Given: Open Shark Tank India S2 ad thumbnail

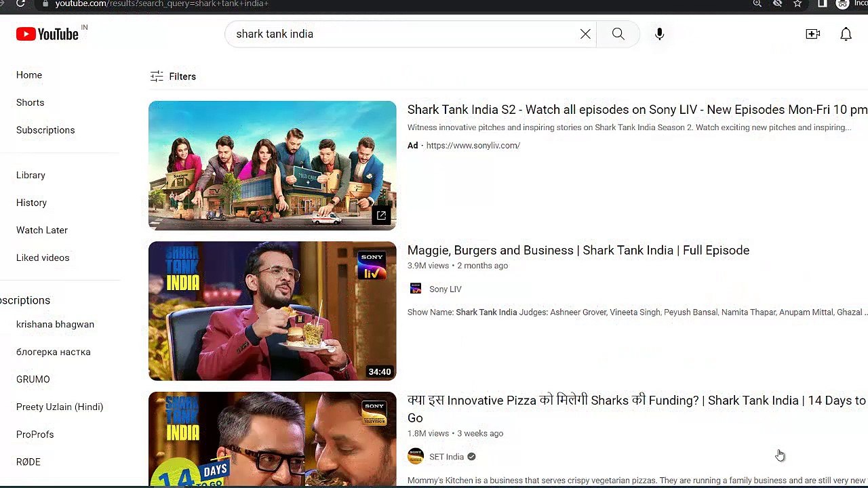Looking at the screenshot, I should [x=272, y=165].
